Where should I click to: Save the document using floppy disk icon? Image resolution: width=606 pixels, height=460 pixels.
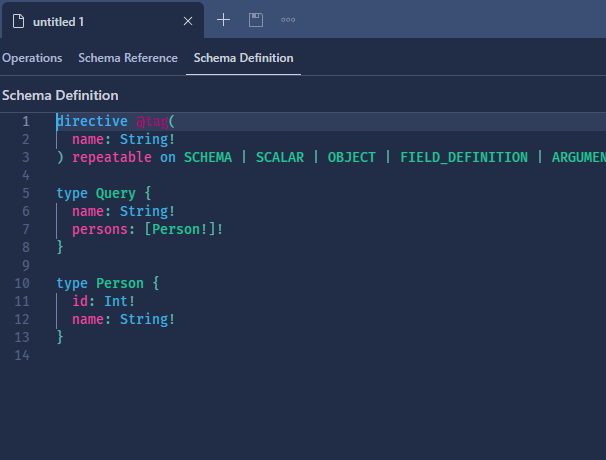(256, 20)
